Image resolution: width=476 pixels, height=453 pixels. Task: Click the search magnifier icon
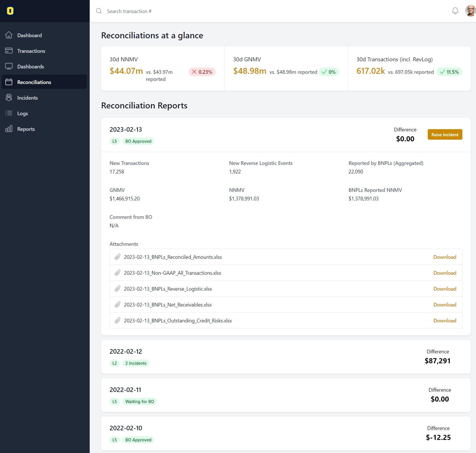[99, 11]
